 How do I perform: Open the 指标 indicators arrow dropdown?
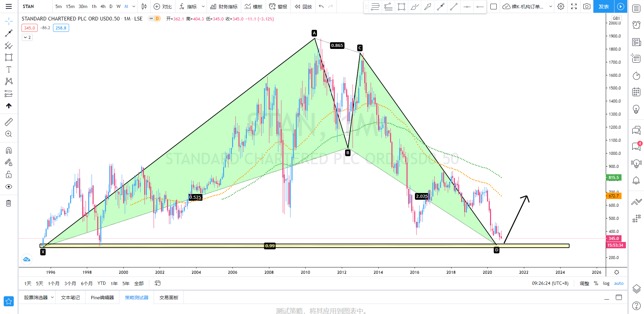(203, 6)
